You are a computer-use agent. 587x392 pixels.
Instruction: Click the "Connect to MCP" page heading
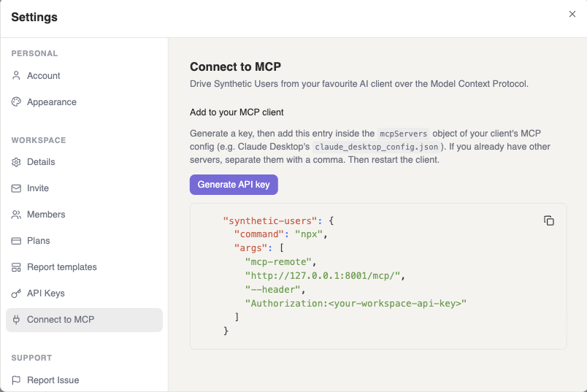(x=236, y=66)
